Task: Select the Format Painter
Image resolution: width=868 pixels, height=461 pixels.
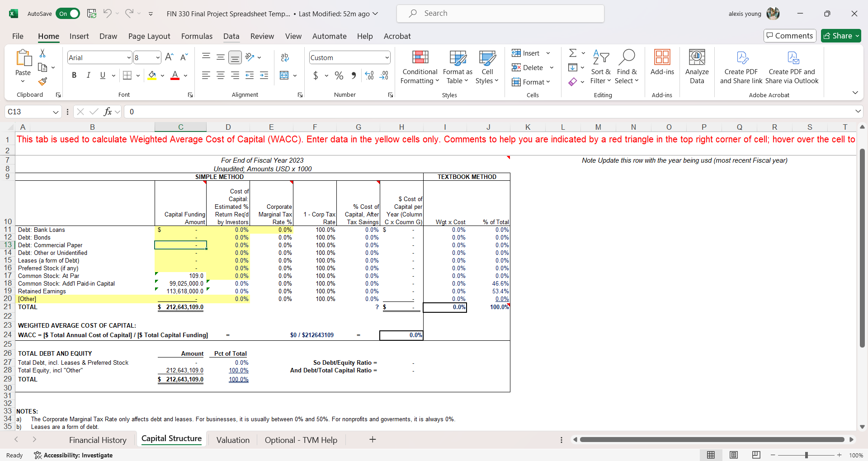Action: (x=42, y=82)
